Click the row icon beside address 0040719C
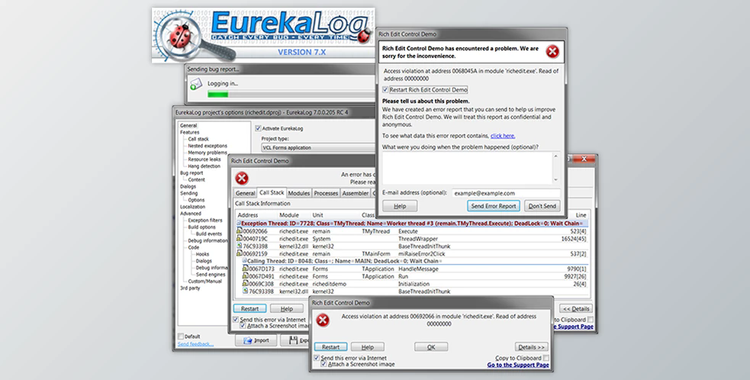Viewport: 750px width, 380px height. 239,238
